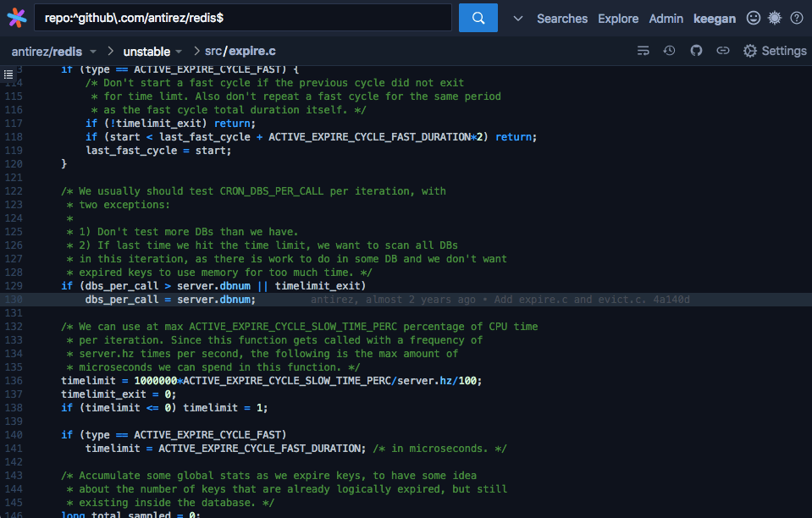Open raw view of expire.c
This screenshot has width=812, height=518.
[x=644, y=51]
